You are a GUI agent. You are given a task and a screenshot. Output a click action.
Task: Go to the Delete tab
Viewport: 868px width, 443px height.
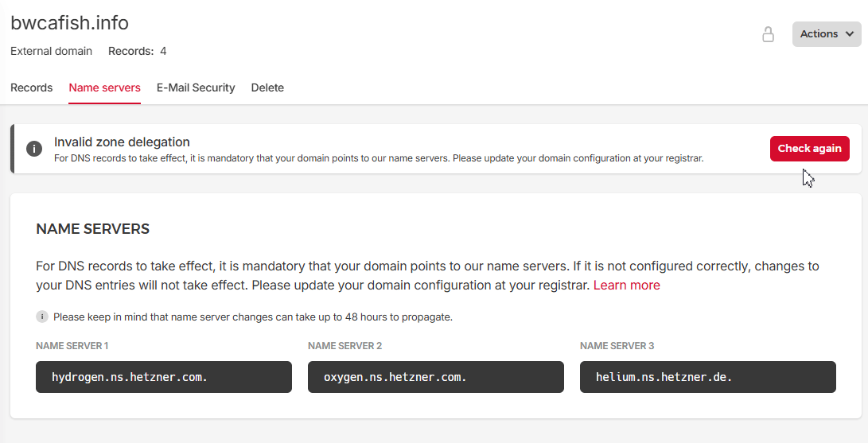pos(267,87)
